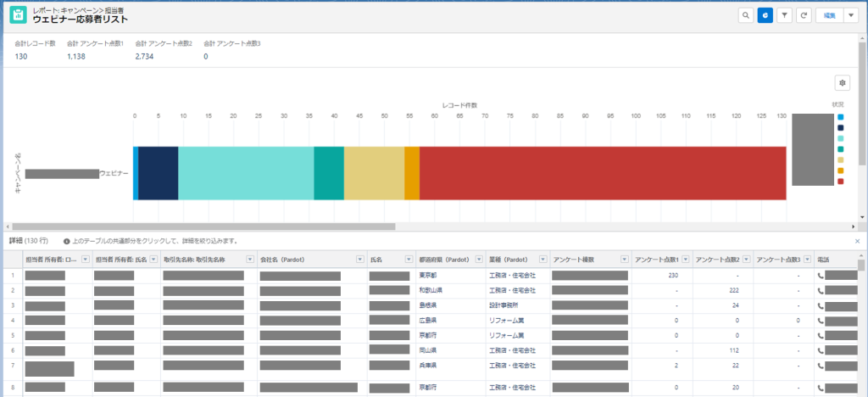Open chart settings gear icon
The height and width of the screenshot is (397, 868).
point(842,82)
